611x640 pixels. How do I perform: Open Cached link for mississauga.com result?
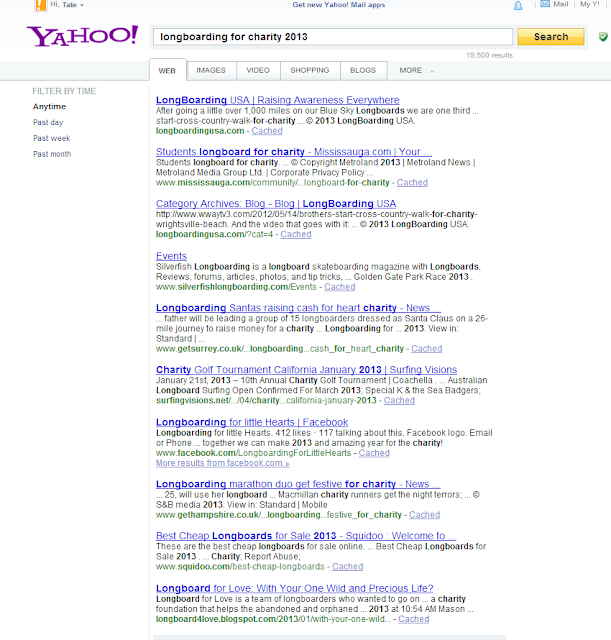412,183
